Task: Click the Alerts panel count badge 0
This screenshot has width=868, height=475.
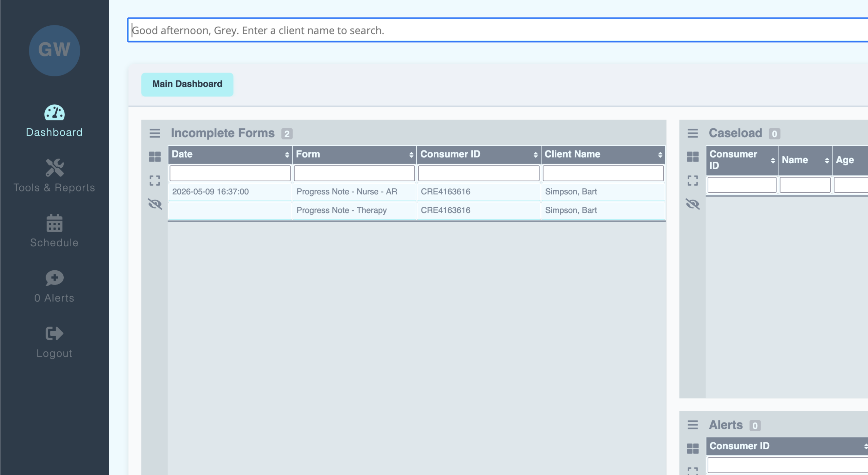Action: (x=755, y=426)
